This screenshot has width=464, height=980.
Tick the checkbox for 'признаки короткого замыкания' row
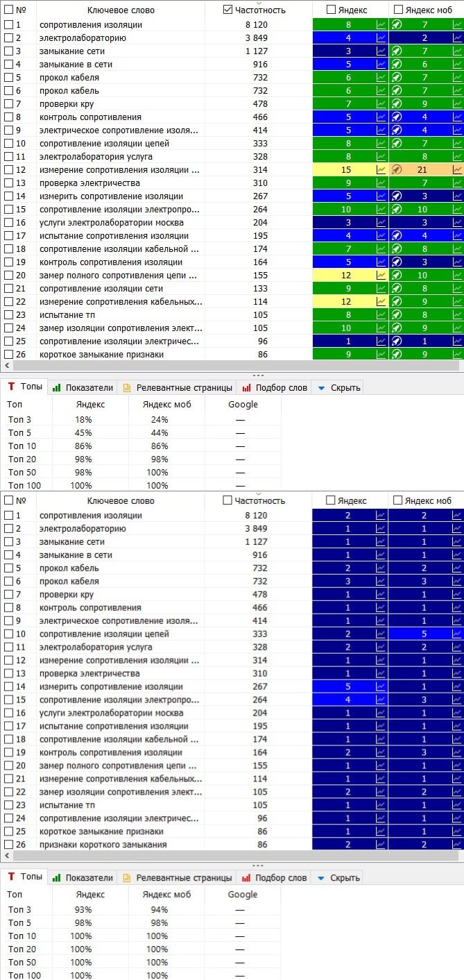click(8, 845)
